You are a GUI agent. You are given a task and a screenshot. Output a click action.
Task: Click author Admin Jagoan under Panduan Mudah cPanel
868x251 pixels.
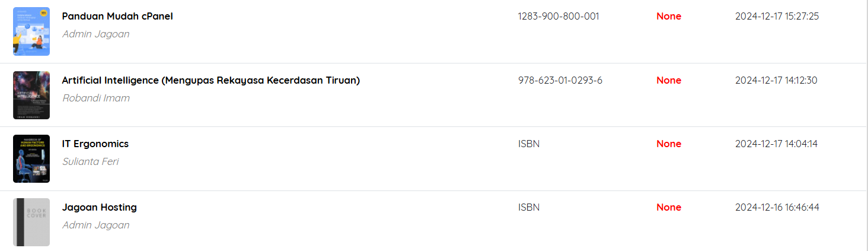click(x=95, y=34)
